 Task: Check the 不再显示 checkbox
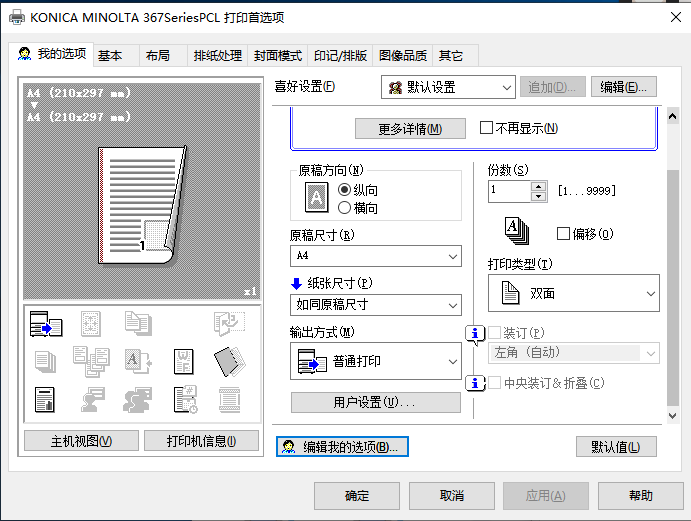[x=486, y=128]
